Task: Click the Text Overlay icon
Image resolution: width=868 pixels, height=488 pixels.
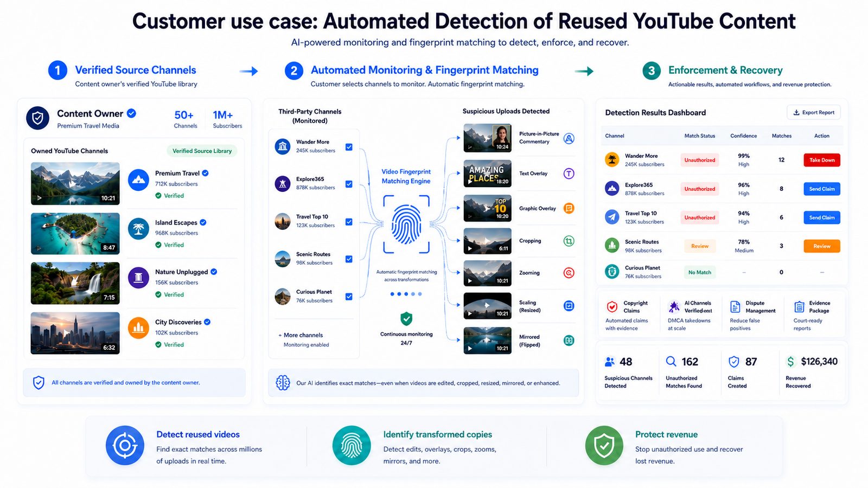Action: (x=569, y=174)
